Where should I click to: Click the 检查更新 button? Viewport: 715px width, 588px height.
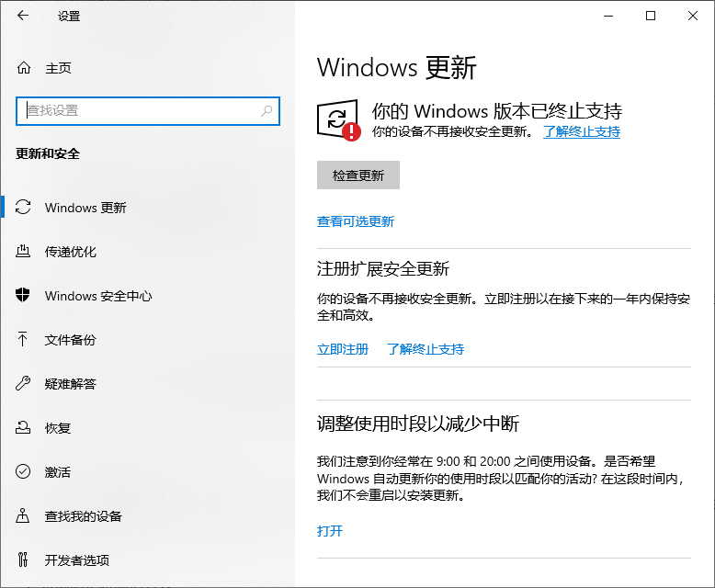pyautogui.click(x=358, y=175)
